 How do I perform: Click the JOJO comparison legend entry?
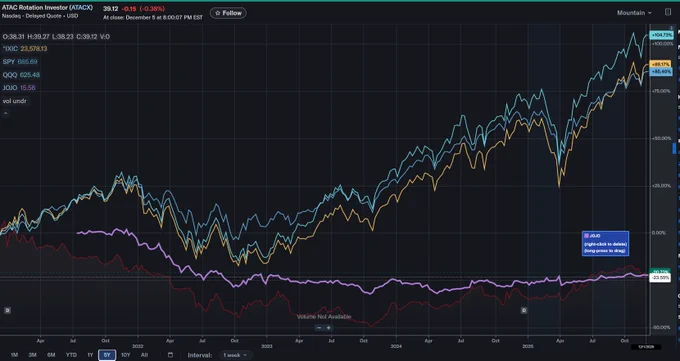[x=19, y=88]
